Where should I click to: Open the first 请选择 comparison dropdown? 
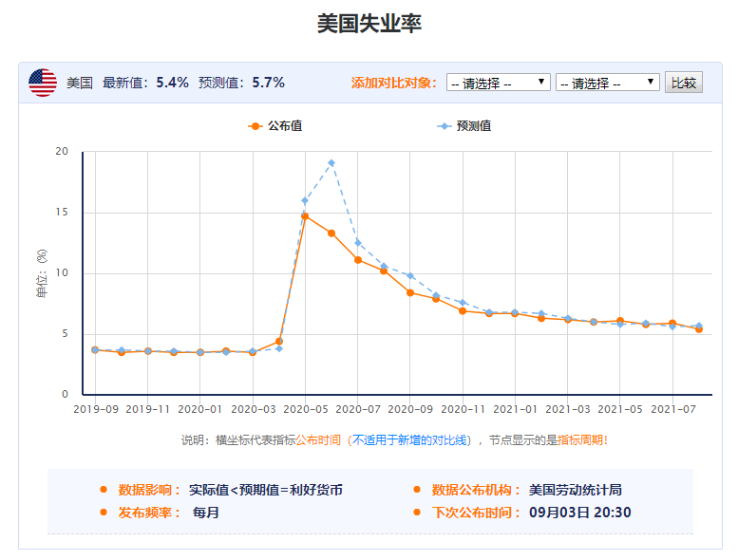click(x=498, y=83)
